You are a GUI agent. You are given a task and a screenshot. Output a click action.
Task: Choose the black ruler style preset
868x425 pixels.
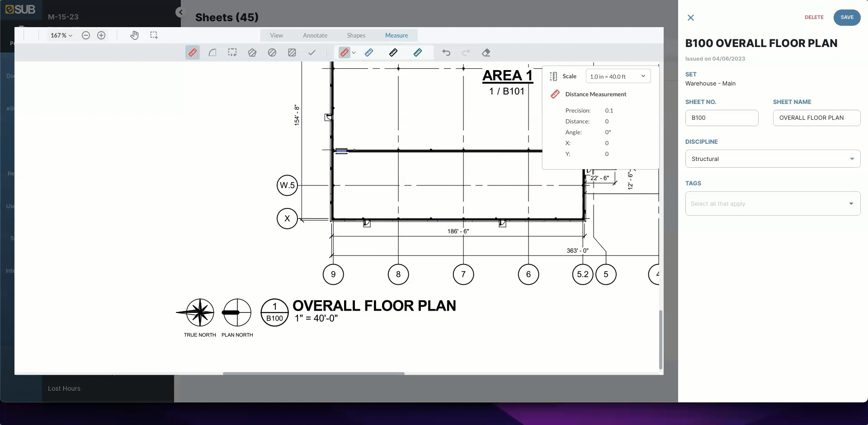click(x=393, y=52)
